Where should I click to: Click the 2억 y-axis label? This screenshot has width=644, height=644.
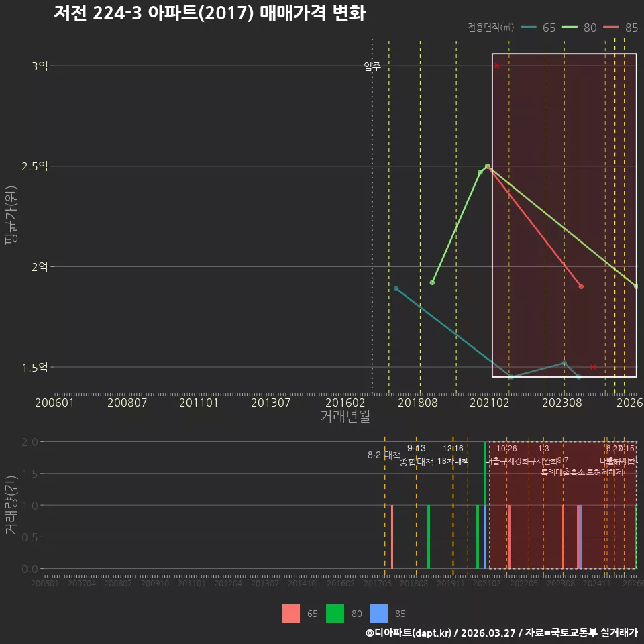pyautogui.click(x=40, y=267)
